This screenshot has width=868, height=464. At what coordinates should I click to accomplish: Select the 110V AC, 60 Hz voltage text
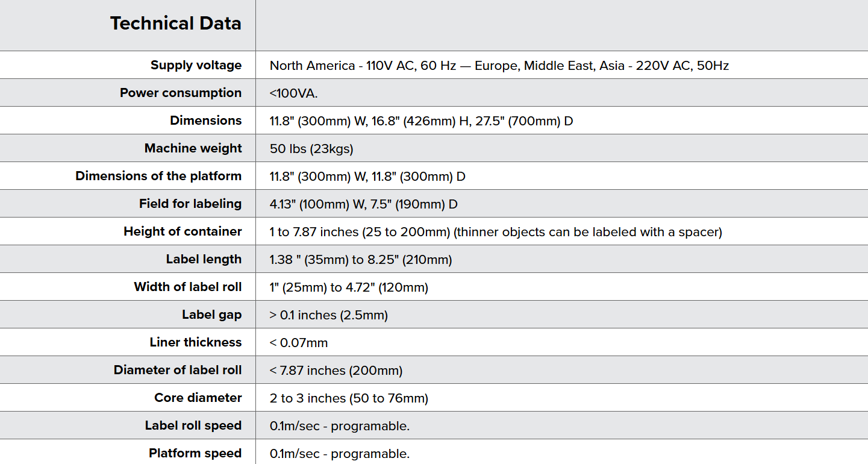pos(411,66)
